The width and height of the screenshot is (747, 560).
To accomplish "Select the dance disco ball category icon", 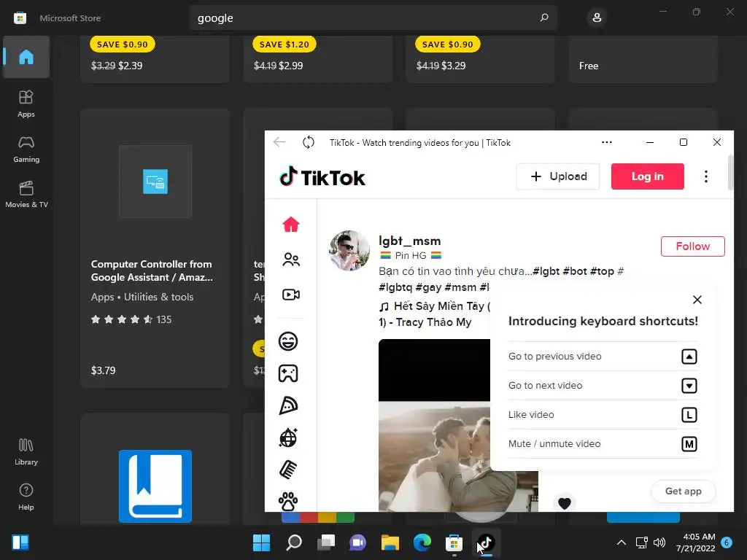I will 288,437.
